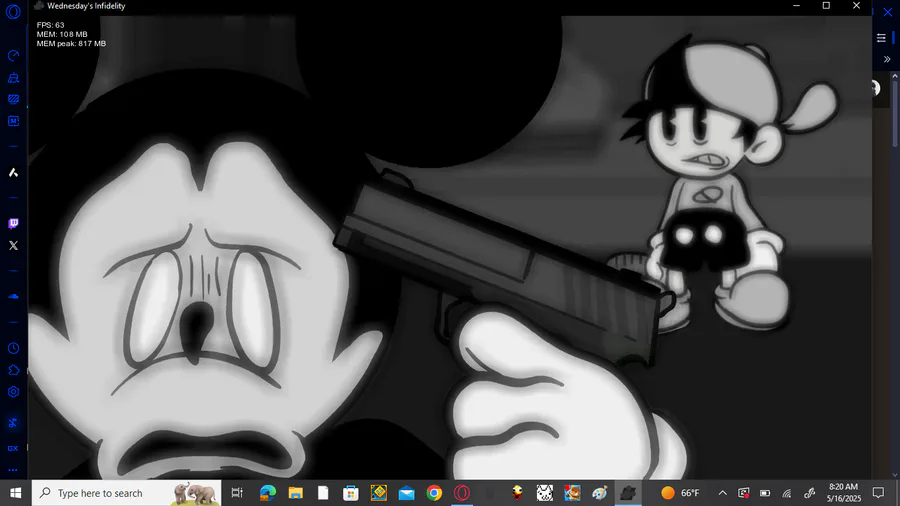Launch Google Chrome from taskbar

tap(435, 493)
